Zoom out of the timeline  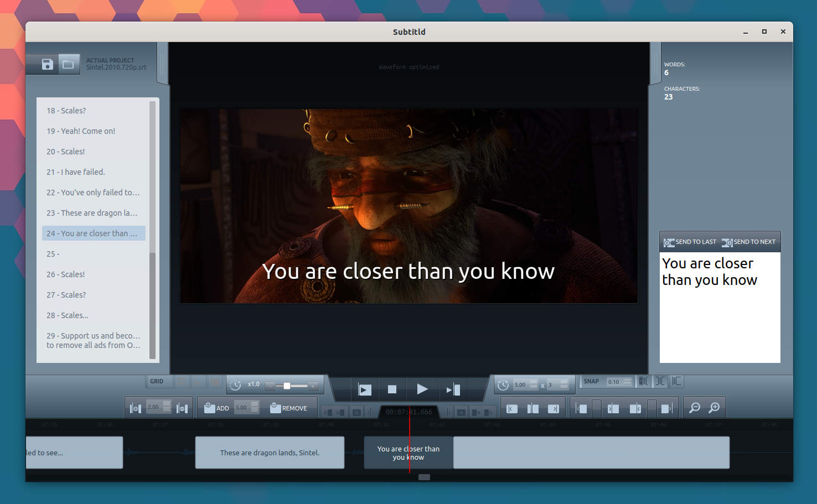694,407
